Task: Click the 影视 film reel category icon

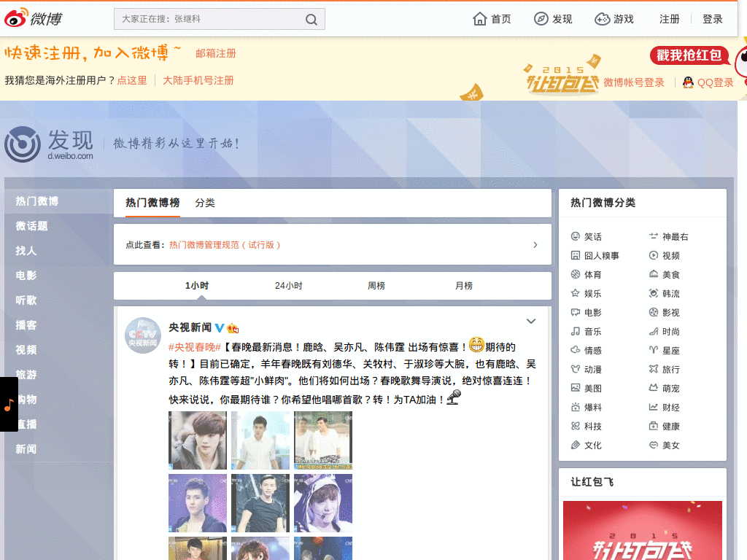Action: [x=654, y=312]
